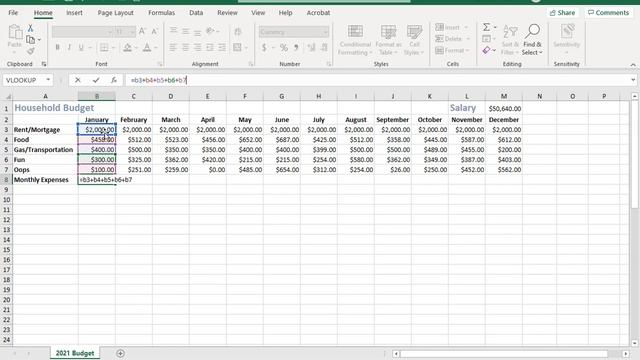Open the font name combo box
Image resolution: width=640 pixels, height=360 pixels.
pos(82,32)
